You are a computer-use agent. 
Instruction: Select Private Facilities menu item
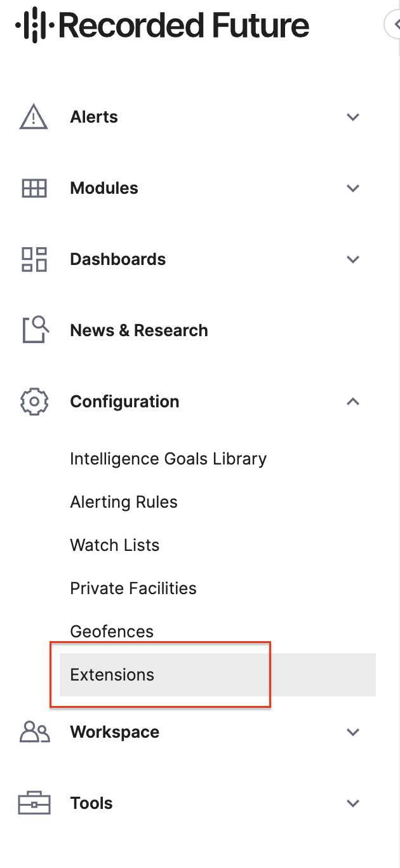coord(133,588)
